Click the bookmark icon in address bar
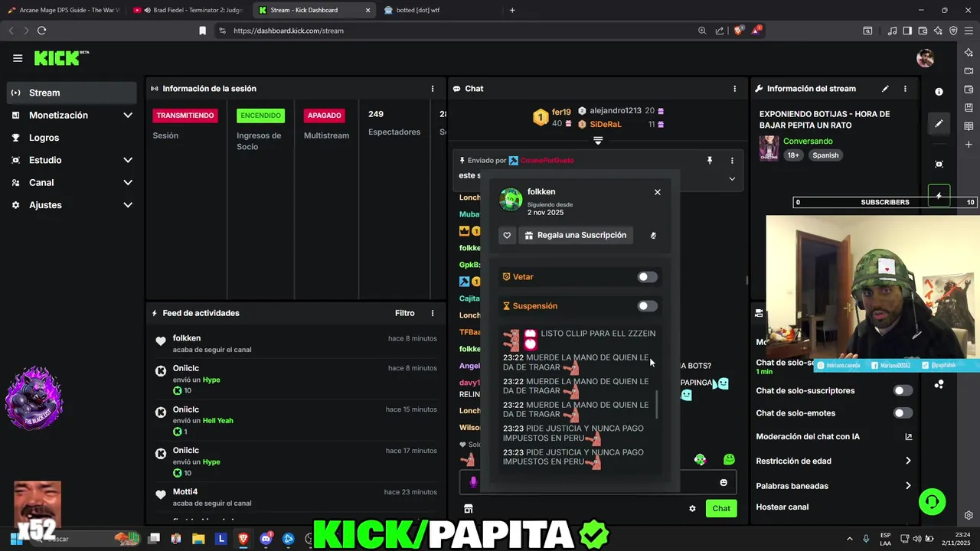 (x=202, y=31)
